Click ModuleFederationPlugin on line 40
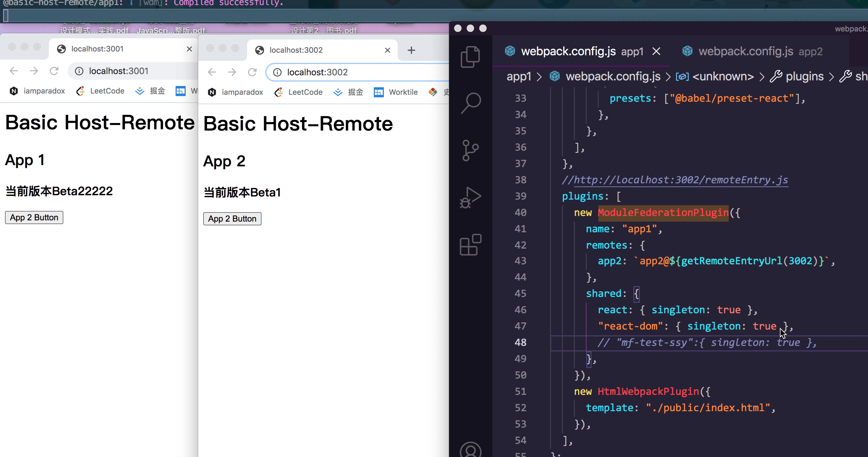Viewport: 868px width, 457px height. pyautogui.click(x=663, y=212)
